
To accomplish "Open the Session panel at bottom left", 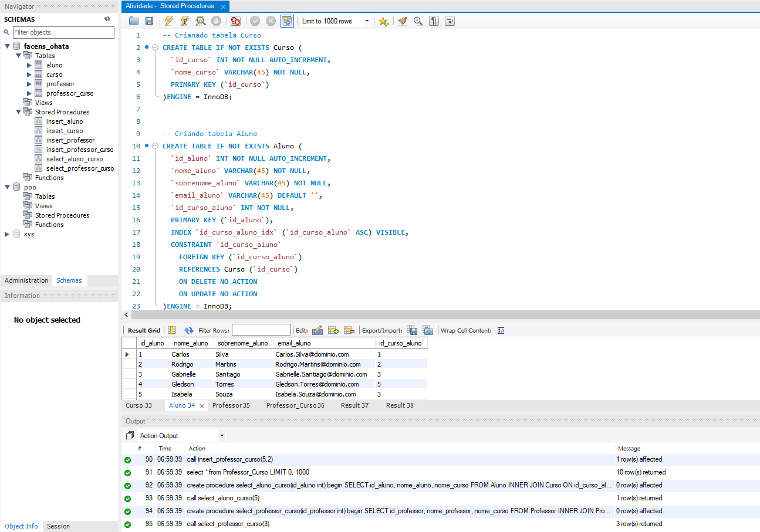I will pos(58,526).
